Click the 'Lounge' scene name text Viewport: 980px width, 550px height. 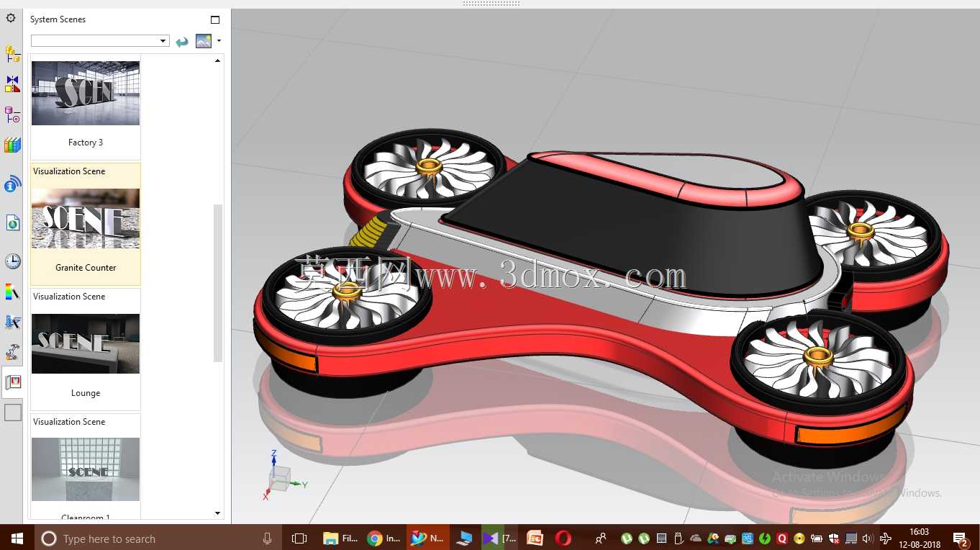(x=86, y=393)
